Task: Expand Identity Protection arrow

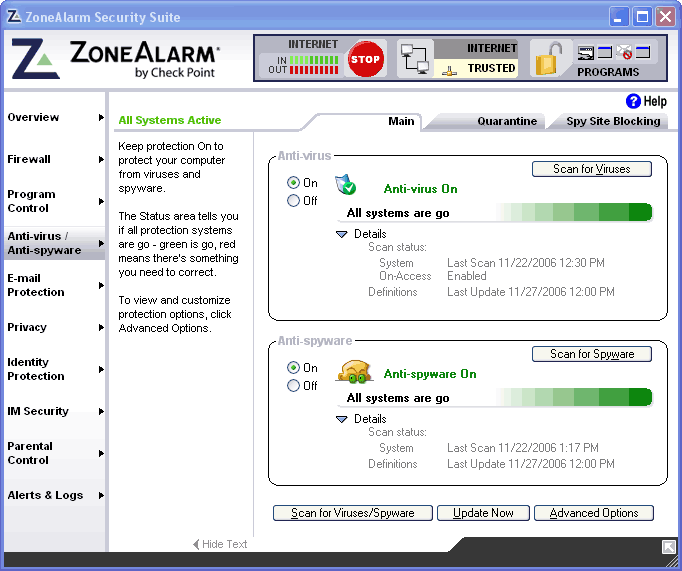Action: pyautogui.click(x=101, y=369)
